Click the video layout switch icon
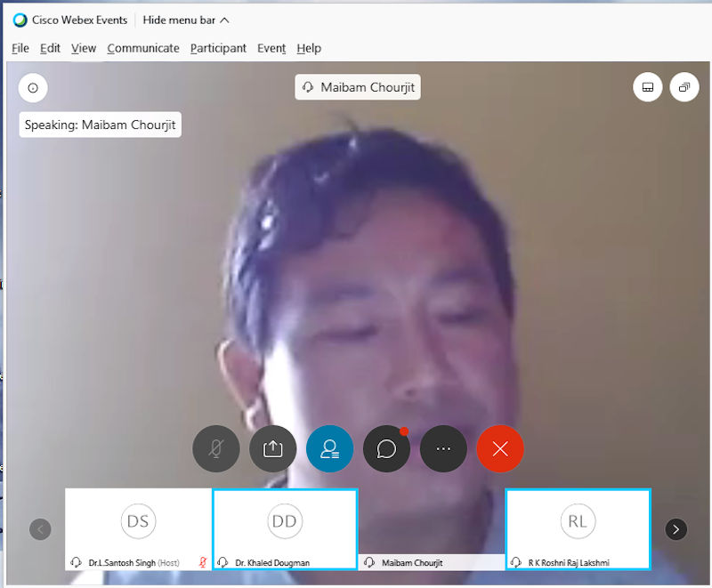This screenshot has height=588, width=712. [648, 87]
